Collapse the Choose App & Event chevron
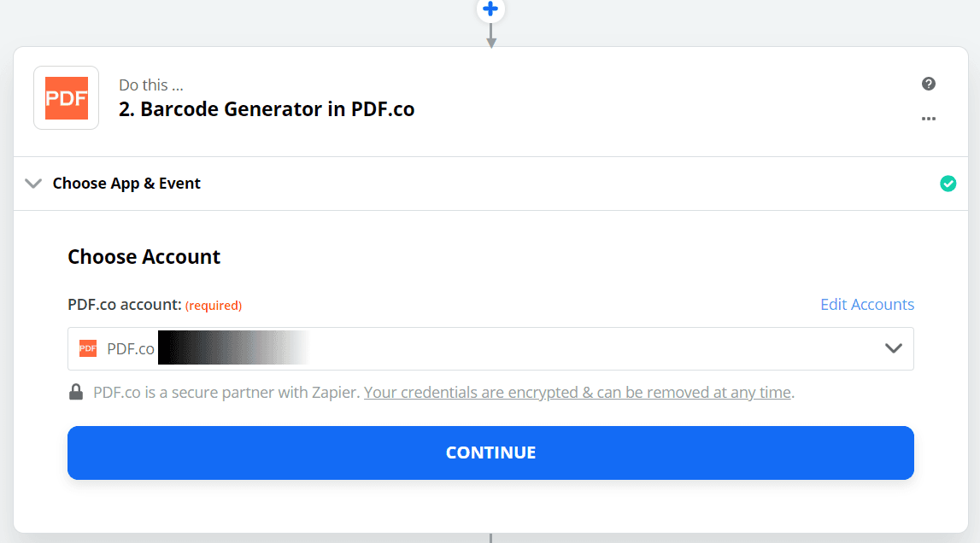This screenshot has width=980, height=543. point(33,184)
